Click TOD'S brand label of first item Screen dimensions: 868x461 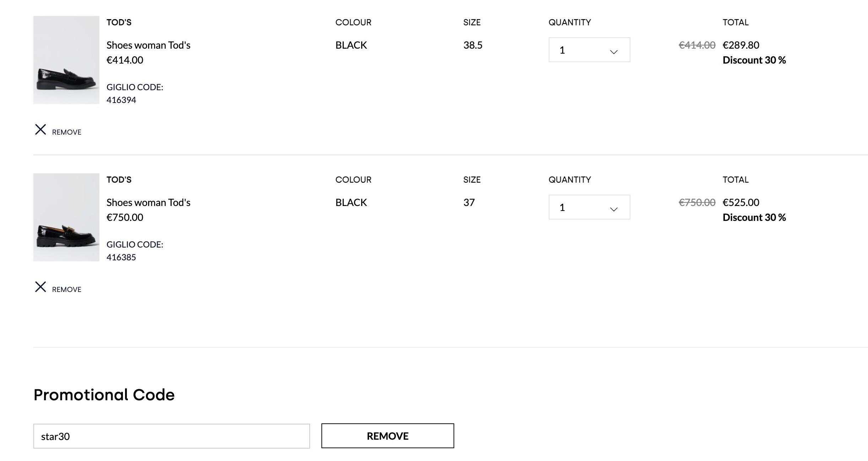click(119, 22)
